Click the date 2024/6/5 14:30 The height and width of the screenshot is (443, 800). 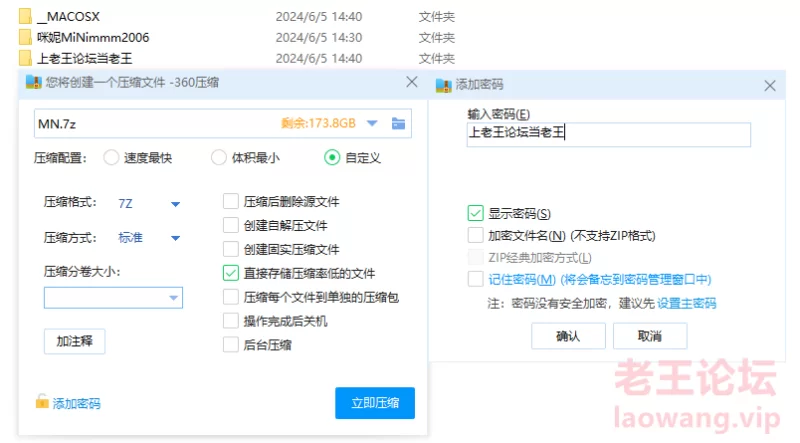click(319, 38)
